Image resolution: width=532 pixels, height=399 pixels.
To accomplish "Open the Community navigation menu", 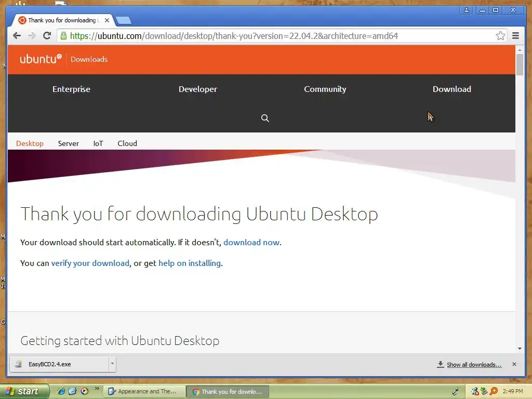I will pos(325,89).
